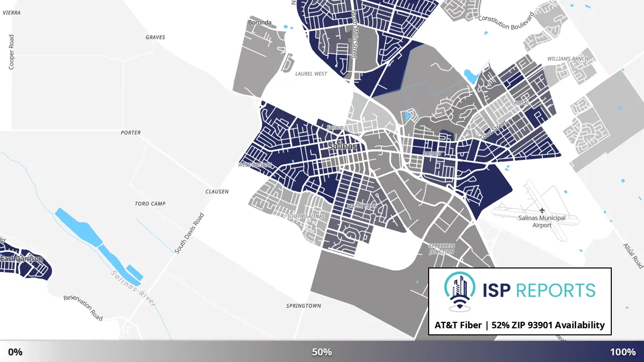644x362 pixels.
Task: Click the ISP Reports building wifi logo
Action: (460, 292)
